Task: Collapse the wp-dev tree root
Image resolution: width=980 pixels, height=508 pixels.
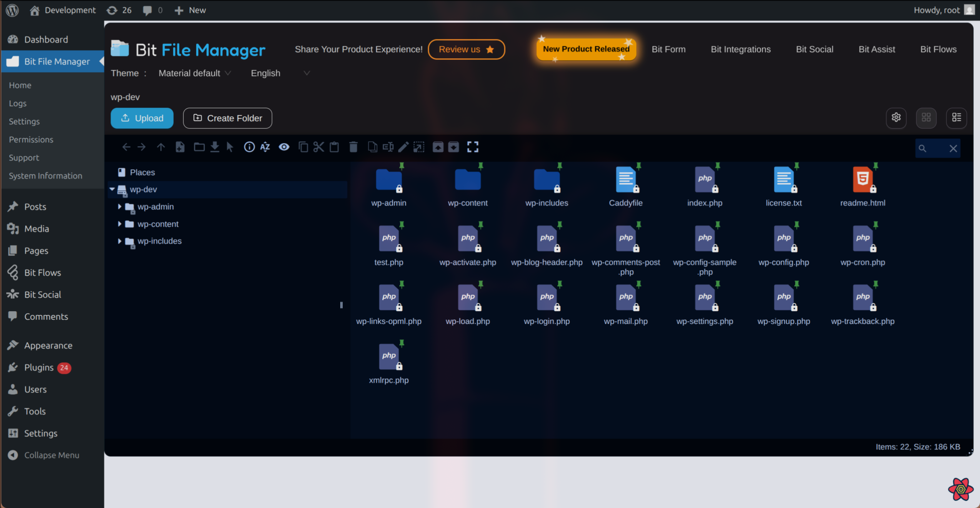Action: coord(112,189)
